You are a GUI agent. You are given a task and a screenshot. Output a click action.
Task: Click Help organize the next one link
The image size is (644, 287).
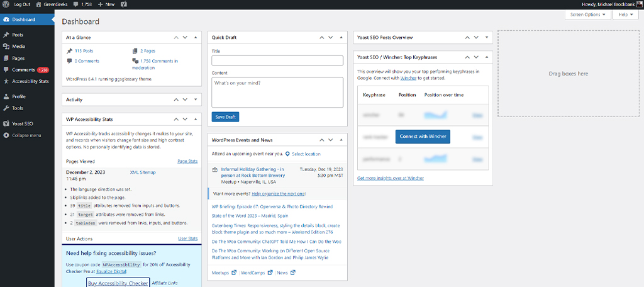tap(277, 194)
